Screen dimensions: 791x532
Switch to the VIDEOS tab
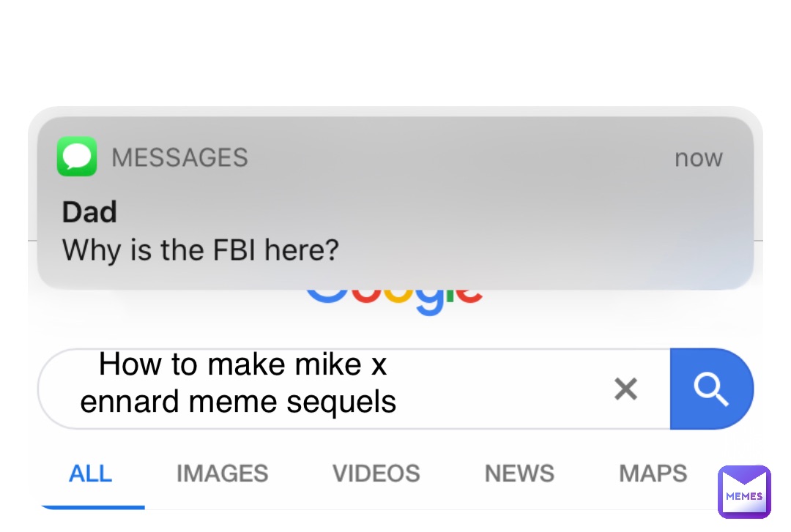click(x=376, y=473)
